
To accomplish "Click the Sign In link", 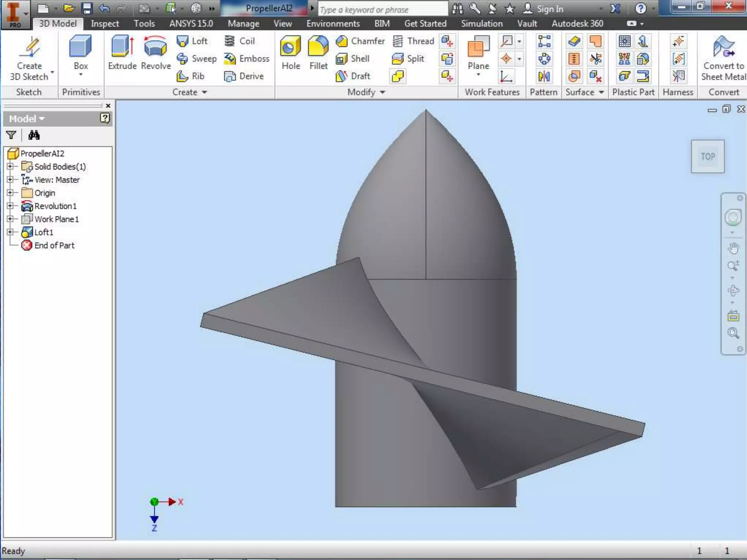I will [550, 9].
